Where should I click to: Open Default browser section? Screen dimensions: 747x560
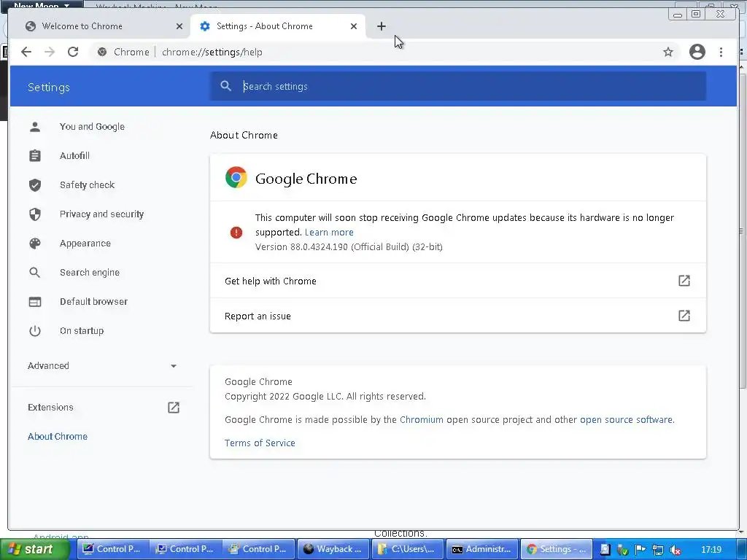pos(93,301)
